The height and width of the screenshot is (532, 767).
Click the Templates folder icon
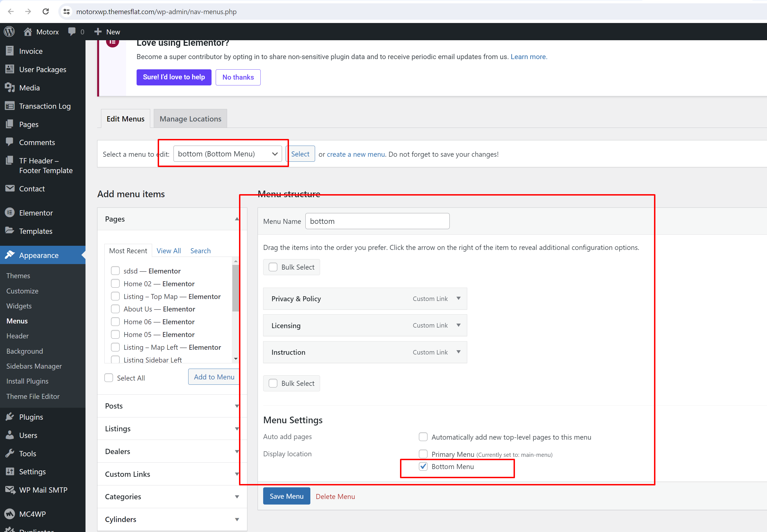(x=10, y=231)
